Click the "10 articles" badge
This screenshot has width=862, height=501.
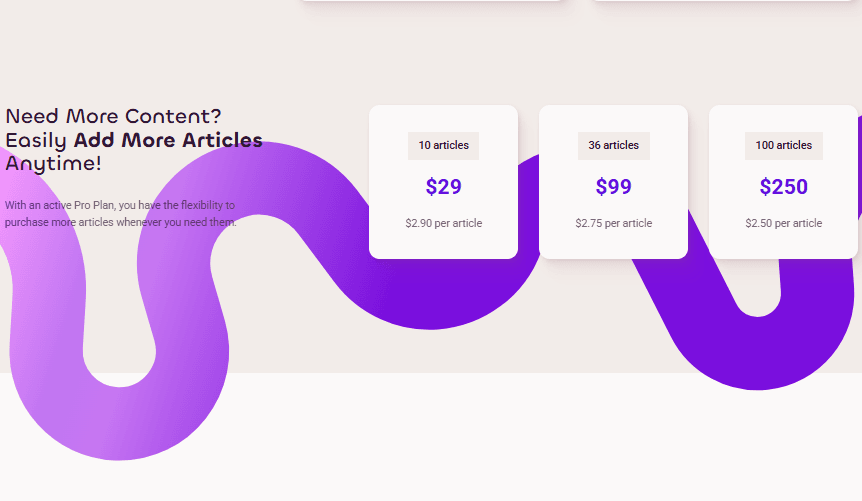click(443, 145)
